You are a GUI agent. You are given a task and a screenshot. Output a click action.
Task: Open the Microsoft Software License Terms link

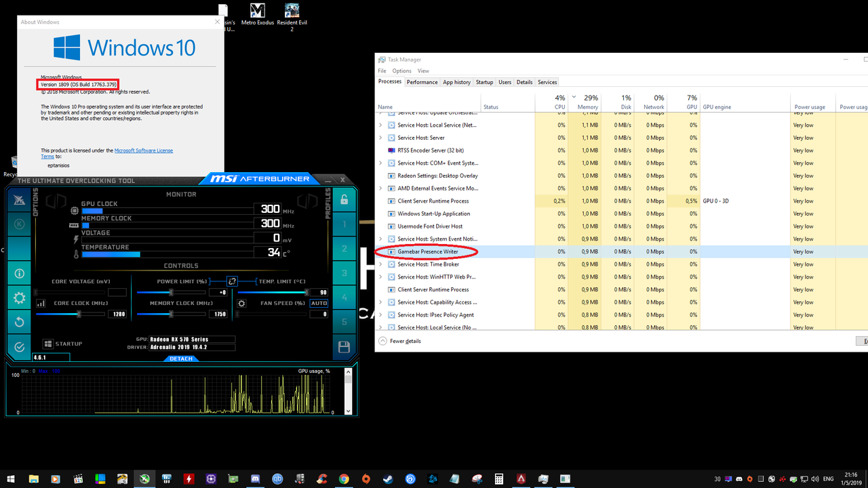pos(144,150)
